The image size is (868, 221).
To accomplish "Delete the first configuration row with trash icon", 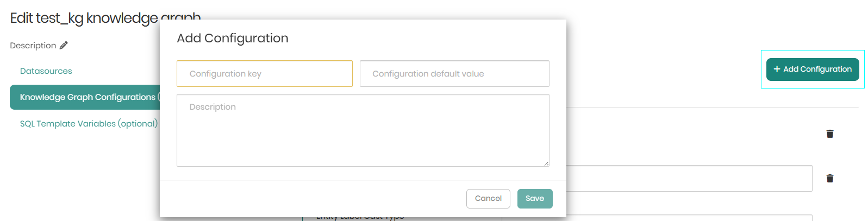I will pyautogui.click(x=829, y=134).
